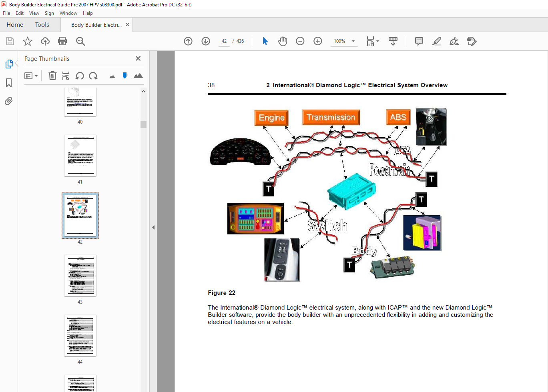Click the Transmission label in diagram
Image resolution: width=548 pixels, height=392 pixels.
click(x=331, y=117)
